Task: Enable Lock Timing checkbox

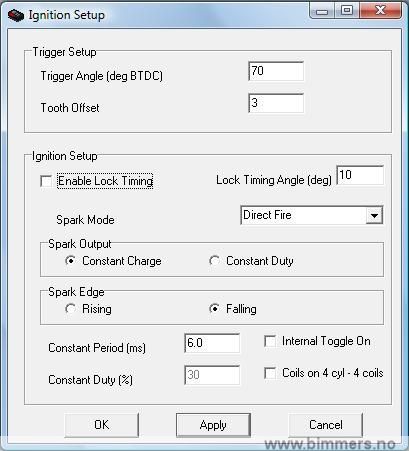Action: click(46, 181)
